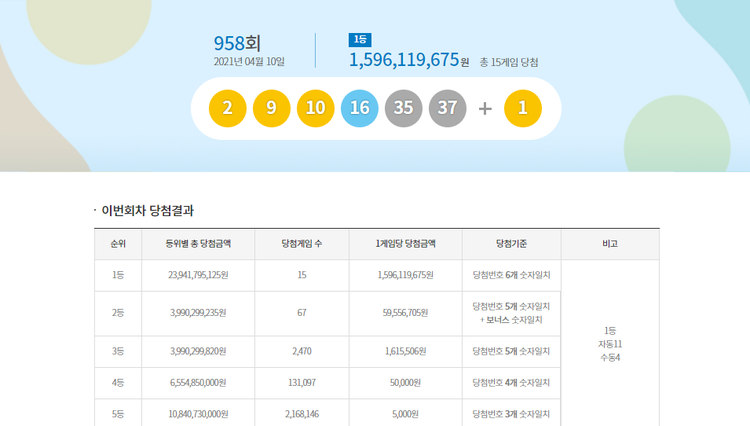
Task: Click the yellow lottery ball number 2
Action: [x=228, y=109]
